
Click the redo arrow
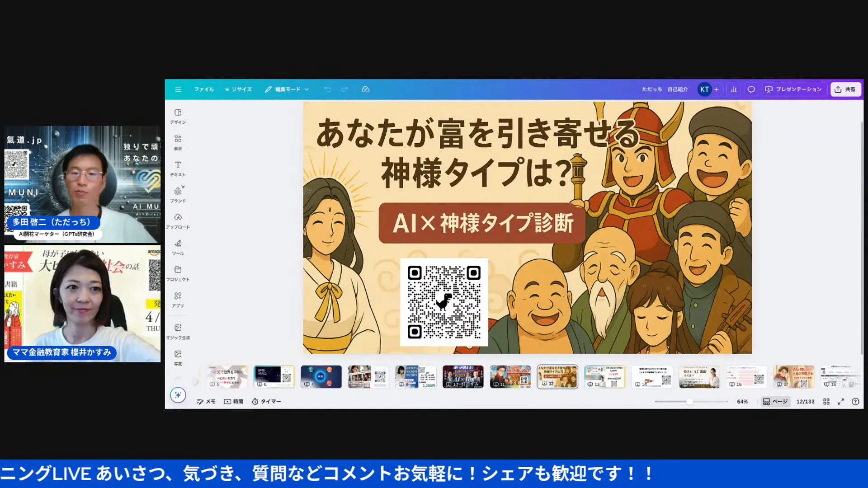pos(344,89)
